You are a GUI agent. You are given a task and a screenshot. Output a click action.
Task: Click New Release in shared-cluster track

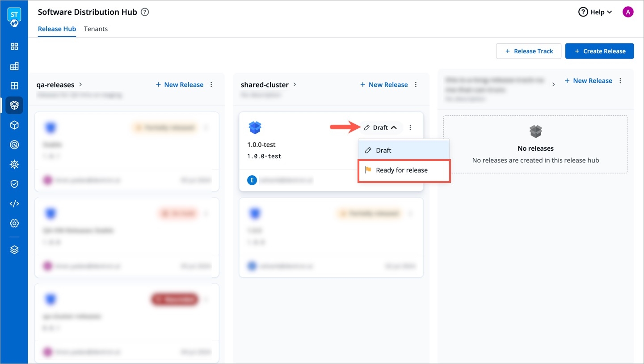tap(384, 85)
